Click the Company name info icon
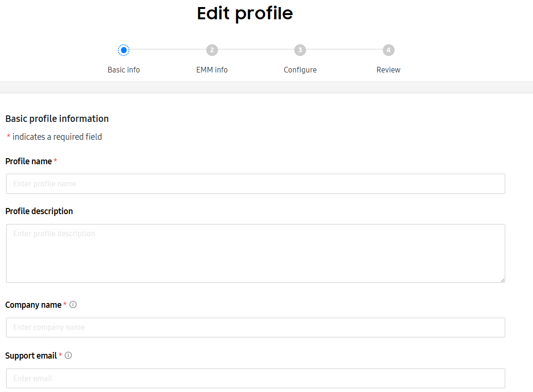The height and width of the screenshot is (392, 533). pyautogui.click(x=73, y=304)
